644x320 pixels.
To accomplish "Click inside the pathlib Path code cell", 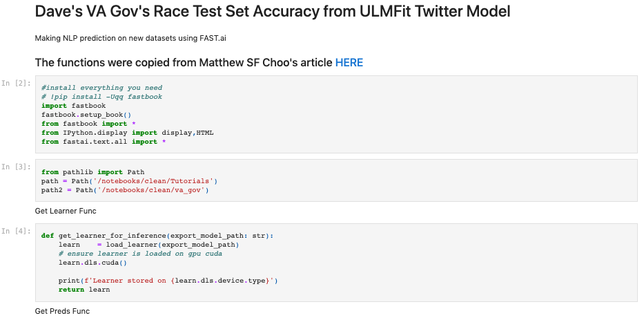I will pos(336,180).
